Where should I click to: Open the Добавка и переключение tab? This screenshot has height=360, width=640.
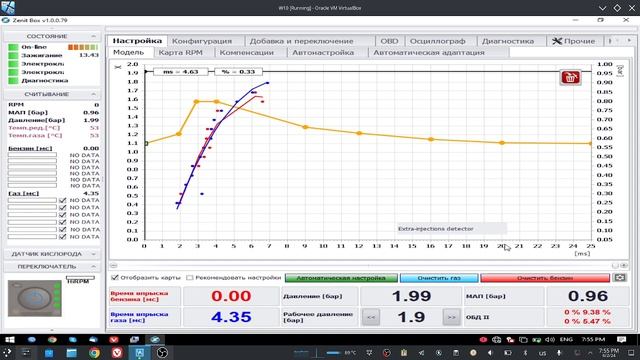pos(301,41)
